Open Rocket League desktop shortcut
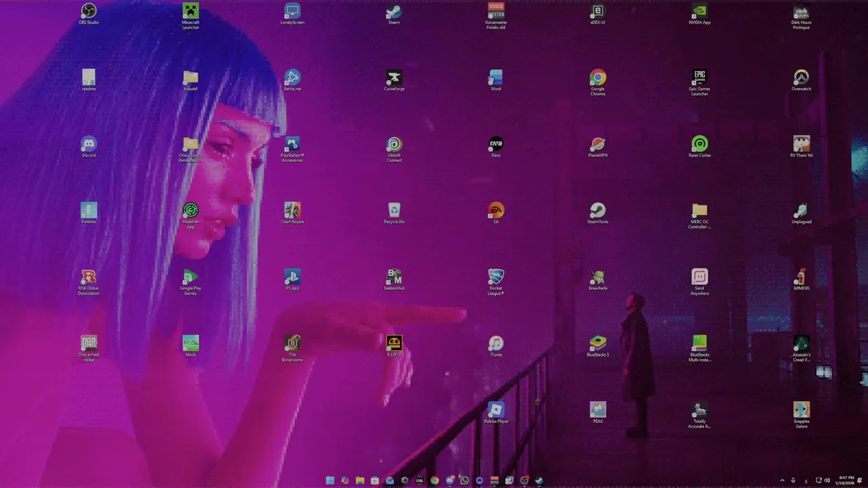Viewport: 868px width, 488px height. [496, 282]
